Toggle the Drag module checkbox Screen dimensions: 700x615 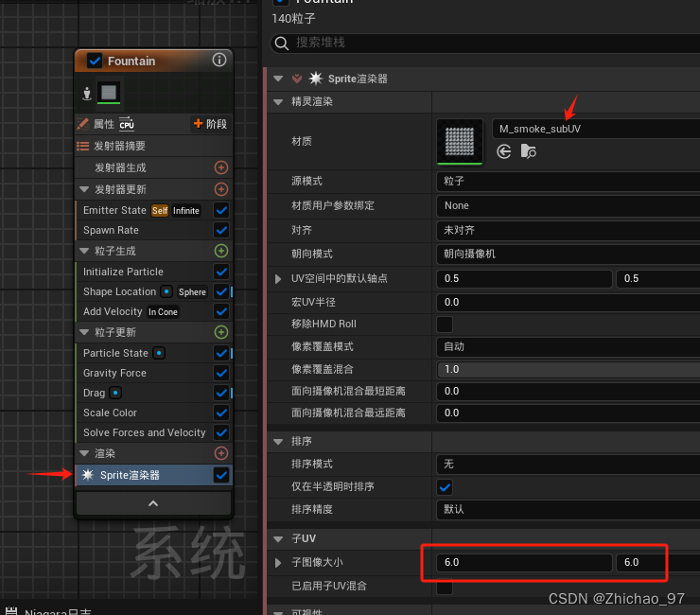click(x=221, y=393)
